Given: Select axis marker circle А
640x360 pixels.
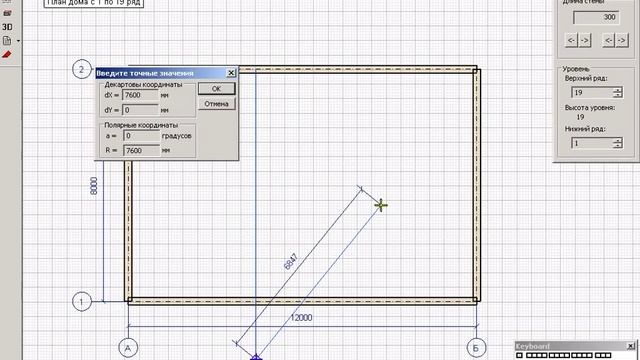Looking at the screenshot, I should (x=128, y=348).
